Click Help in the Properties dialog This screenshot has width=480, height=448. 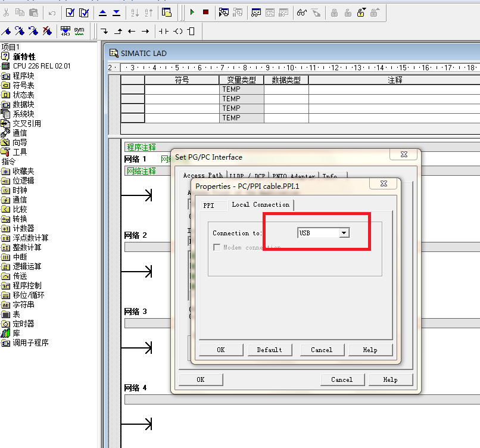click(370, 350)
